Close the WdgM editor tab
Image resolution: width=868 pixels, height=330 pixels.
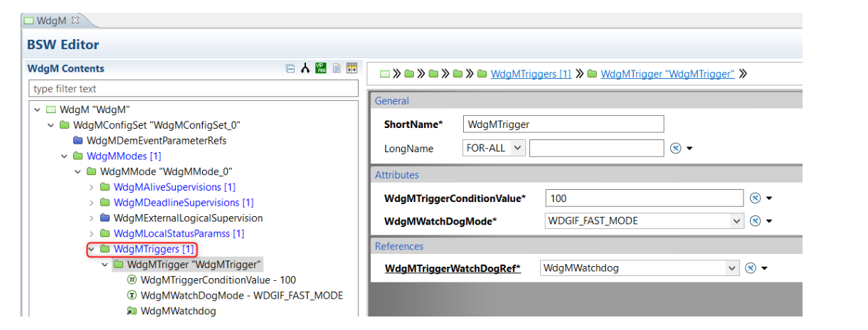(75, 21)
